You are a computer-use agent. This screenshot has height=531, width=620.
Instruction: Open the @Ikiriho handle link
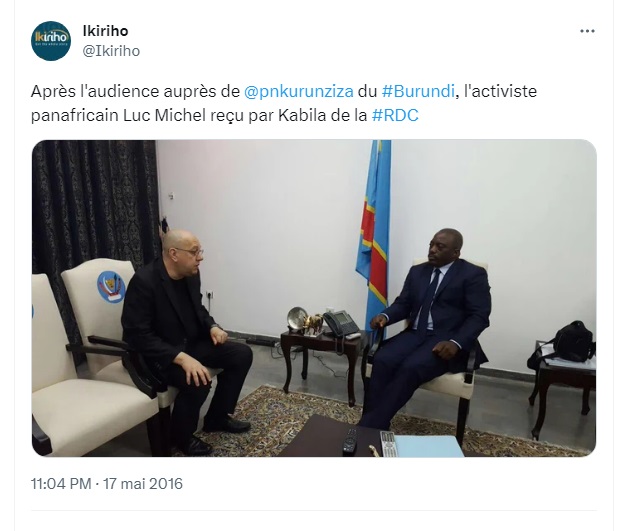(x=111, y=51)
